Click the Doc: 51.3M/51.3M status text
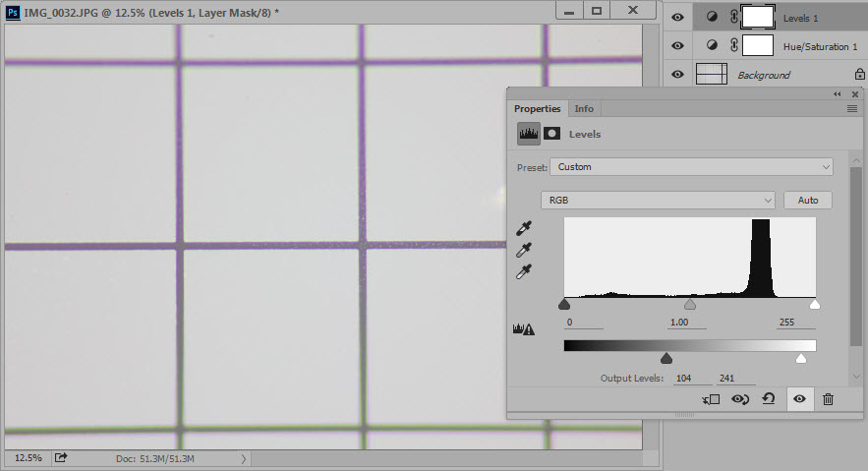 click(x=155, y=458)
